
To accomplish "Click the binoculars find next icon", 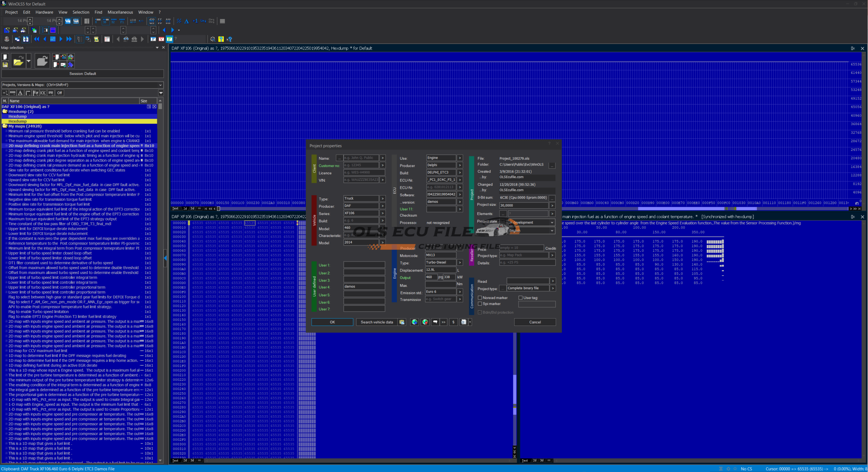I will (x=134, y=39).
